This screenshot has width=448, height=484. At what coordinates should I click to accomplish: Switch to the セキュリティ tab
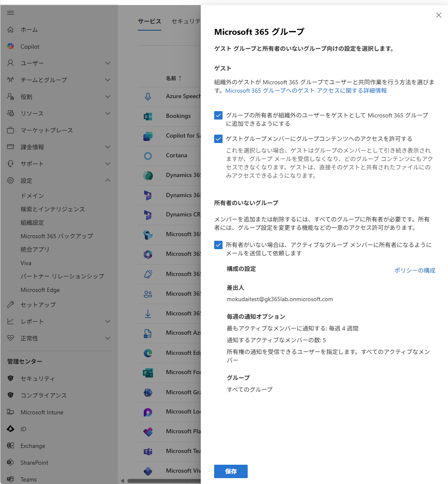(x=186, y=21)
